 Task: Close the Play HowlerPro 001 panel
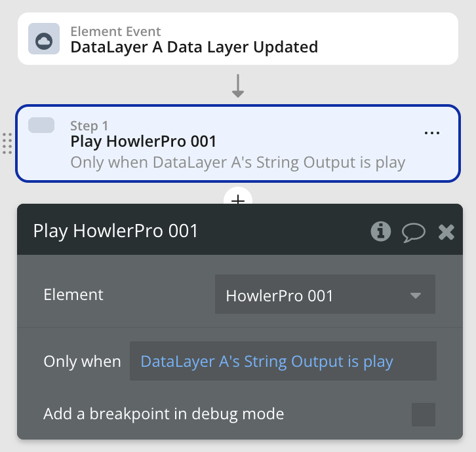(x=446, y=233)
